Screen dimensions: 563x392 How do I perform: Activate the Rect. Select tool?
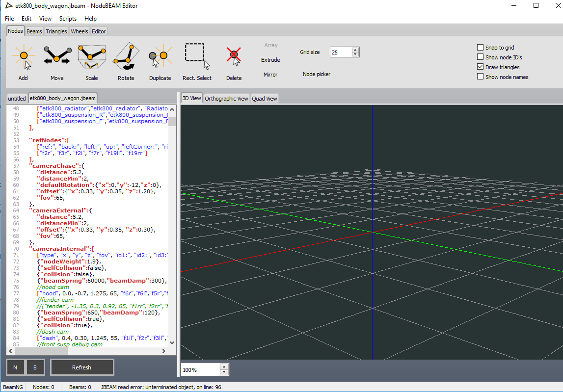197,62
